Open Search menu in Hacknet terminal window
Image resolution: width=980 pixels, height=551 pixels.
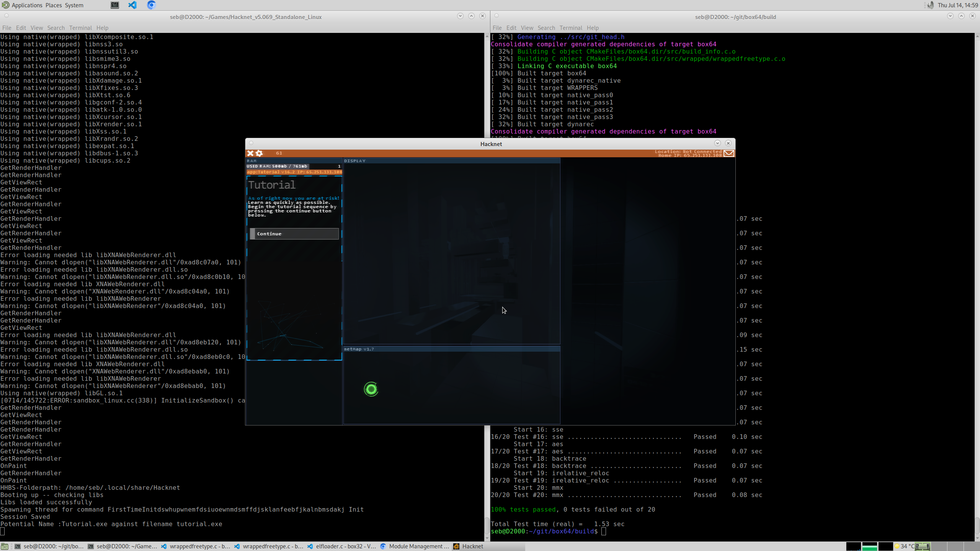pos(56,28)
